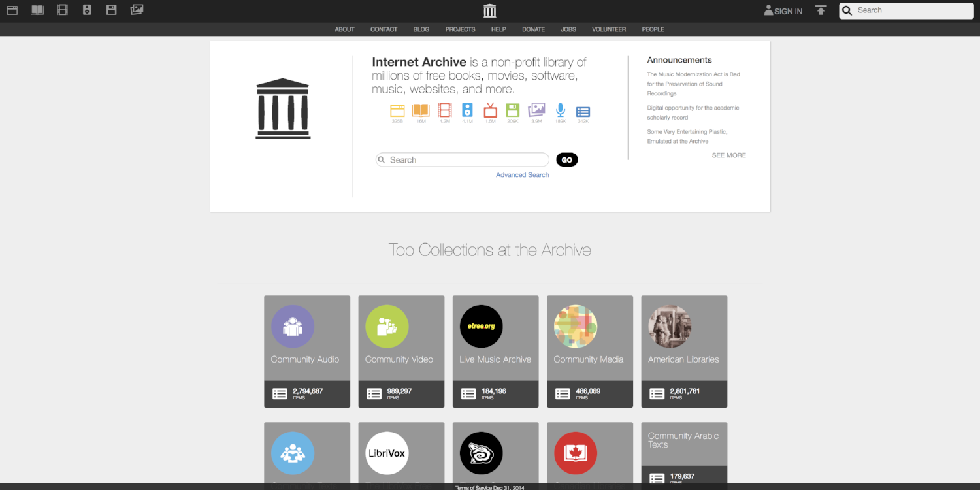Open the Advanced Search link
Image resolution: width=980 pixels, height=490 pixels.
tap(522, 175)
